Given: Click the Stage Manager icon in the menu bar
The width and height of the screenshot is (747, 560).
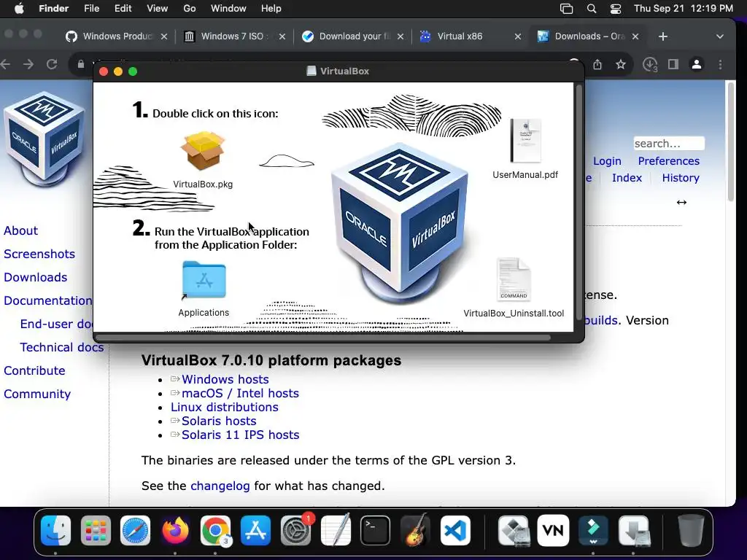Looking at the screenshot, I should (x=566, y=9).
